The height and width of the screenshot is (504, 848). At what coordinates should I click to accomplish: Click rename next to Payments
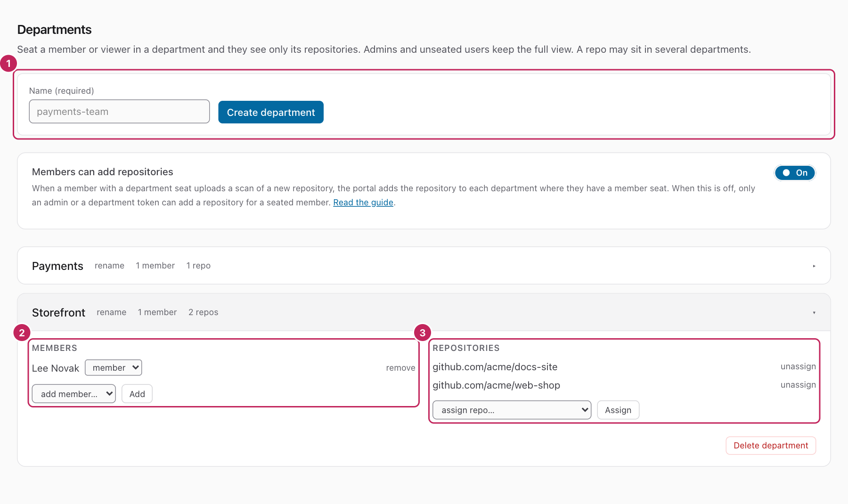[109, 266]
